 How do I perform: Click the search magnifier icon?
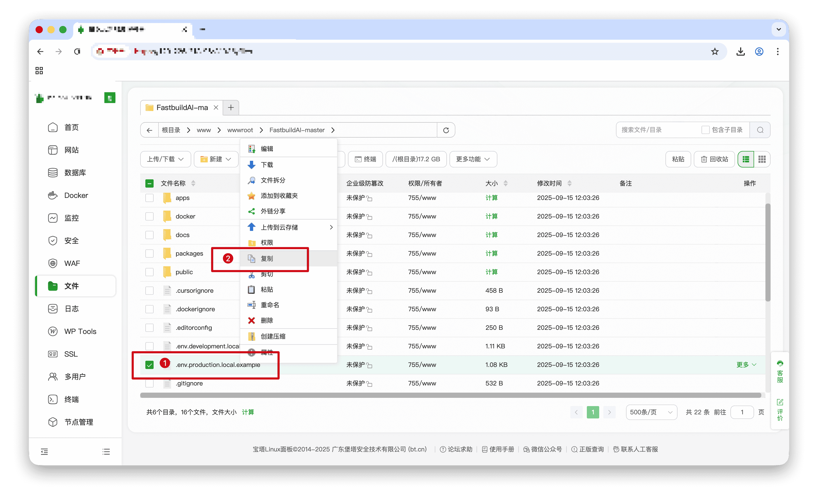(760, 130)
